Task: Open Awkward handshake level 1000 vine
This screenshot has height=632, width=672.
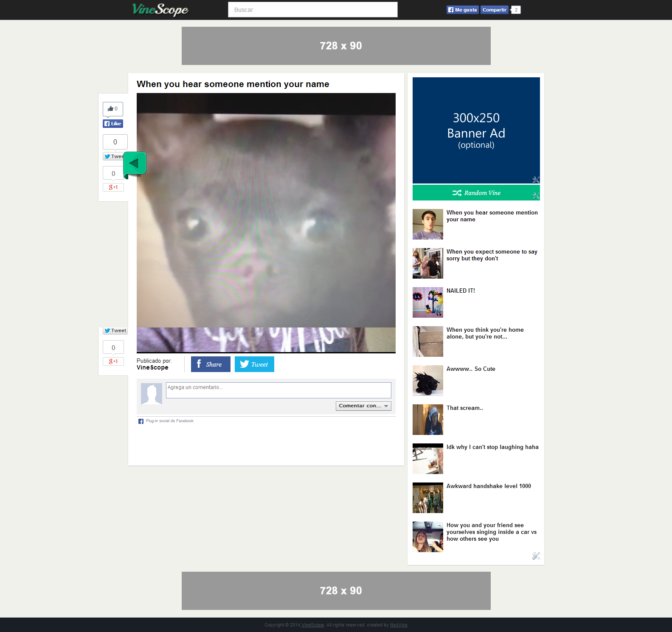Action: pos(489,486)
